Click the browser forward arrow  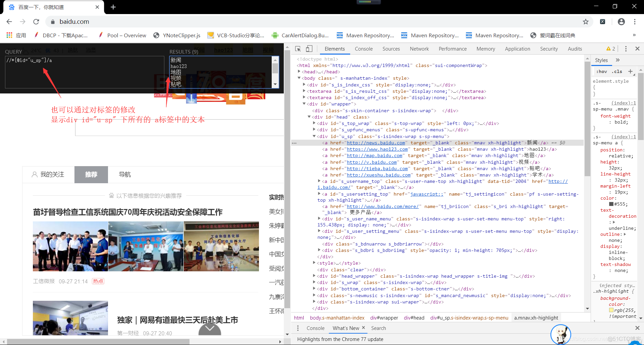(x=22, y=21)
